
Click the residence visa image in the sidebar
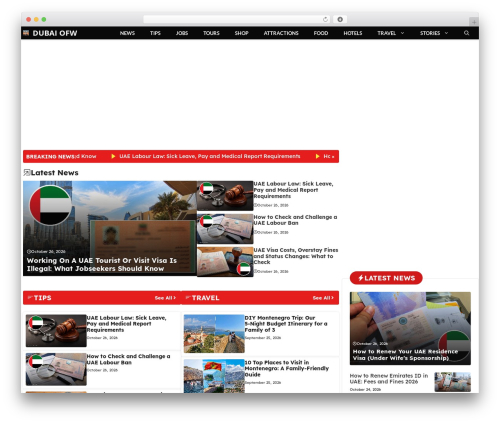pyautogui.click(x=410, y=328)
